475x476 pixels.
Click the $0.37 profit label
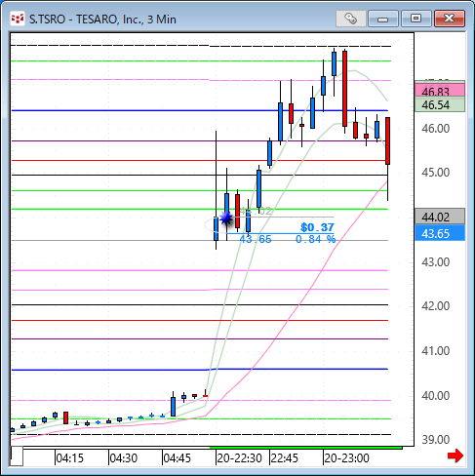point(317,227)
